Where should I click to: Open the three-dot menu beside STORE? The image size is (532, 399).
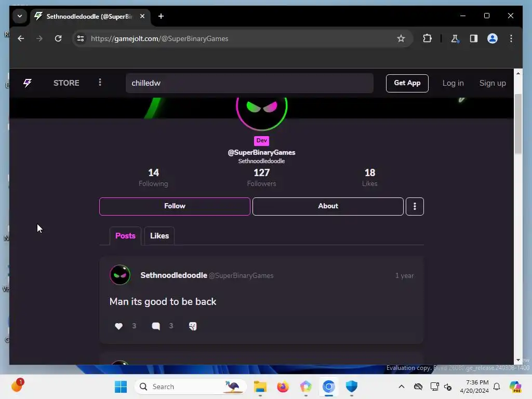coord(100,83)
